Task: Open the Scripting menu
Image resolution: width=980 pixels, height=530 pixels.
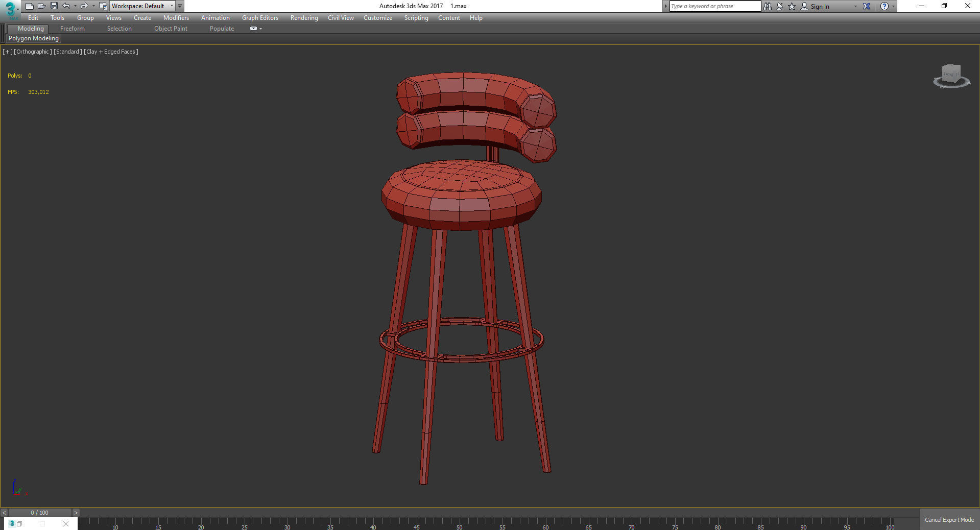Action: pos(416,18)
